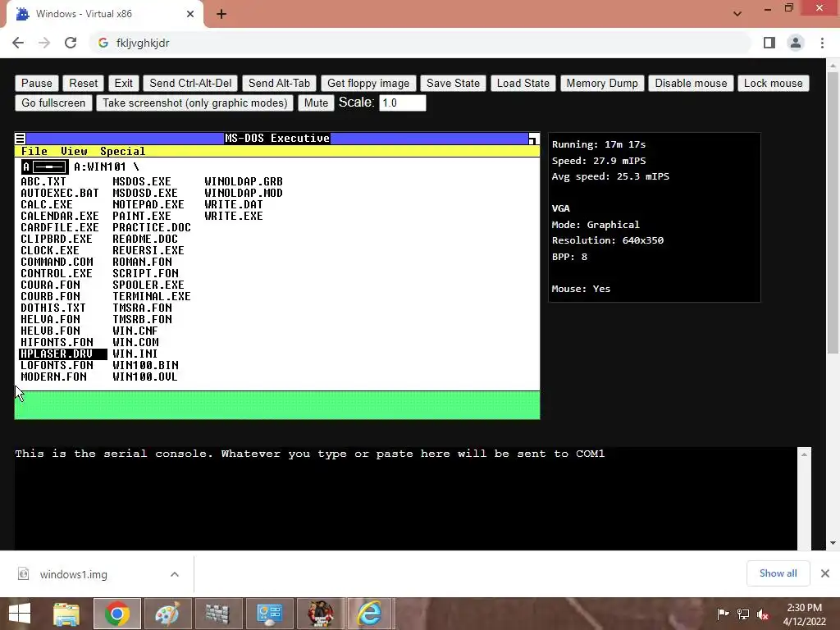The image size is (840, 630).
Task: Open Windows Start button
Action: [x=20, y=614]
